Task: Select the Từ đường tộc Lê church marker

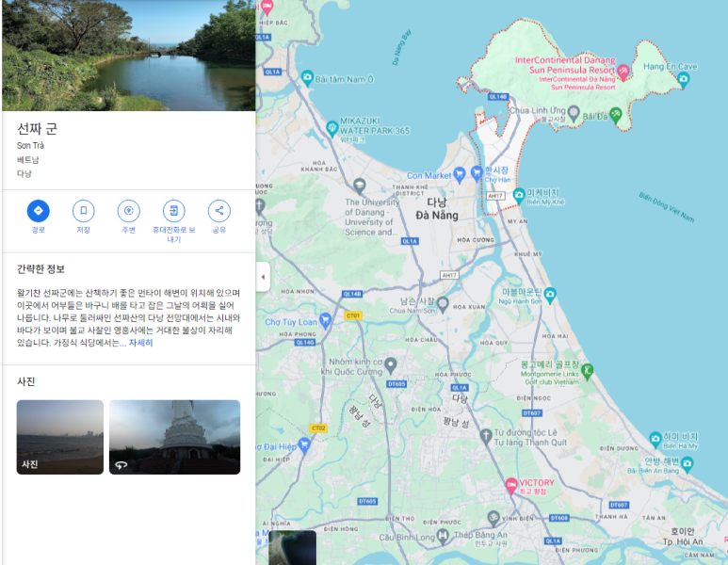Action: [x=486, y=436]
